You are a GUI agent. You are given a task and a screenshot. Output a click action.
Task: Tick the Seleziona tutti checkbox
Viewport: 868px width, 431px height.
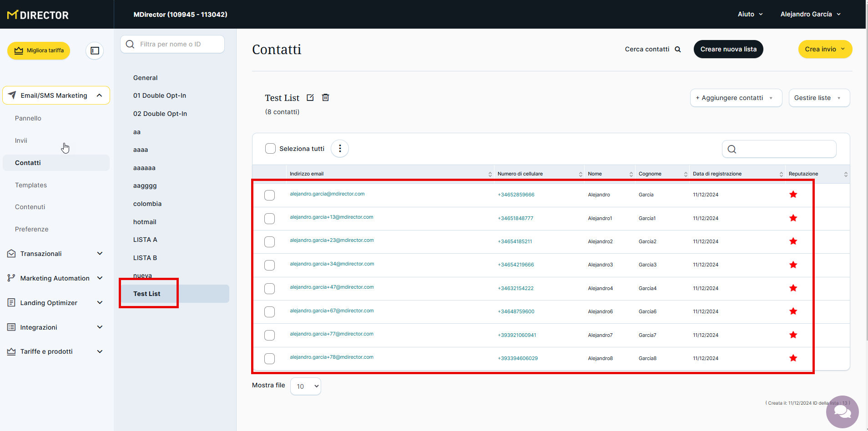(270, 149)
